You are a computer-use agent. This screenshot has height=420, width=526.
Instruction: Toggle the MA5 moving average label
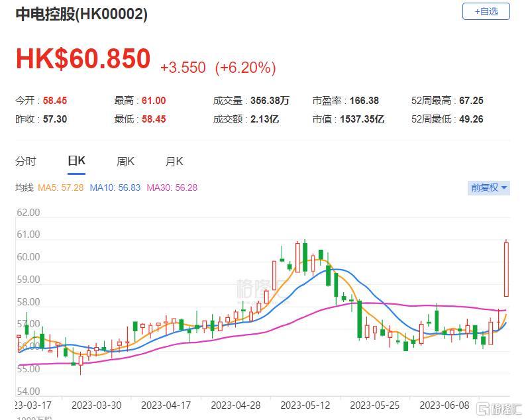coord(61,187)
